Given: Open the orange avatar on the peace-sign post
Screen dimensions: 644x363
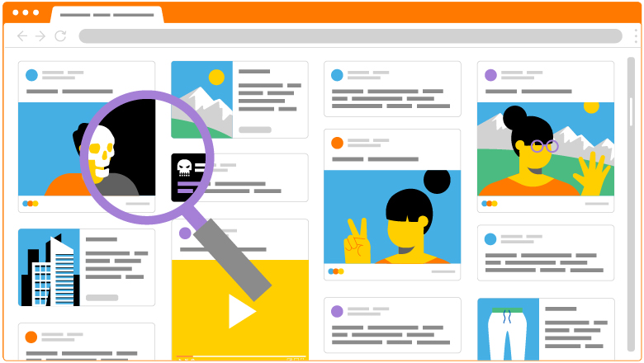Looking at the screenshot, I should (x=337, y=143).
